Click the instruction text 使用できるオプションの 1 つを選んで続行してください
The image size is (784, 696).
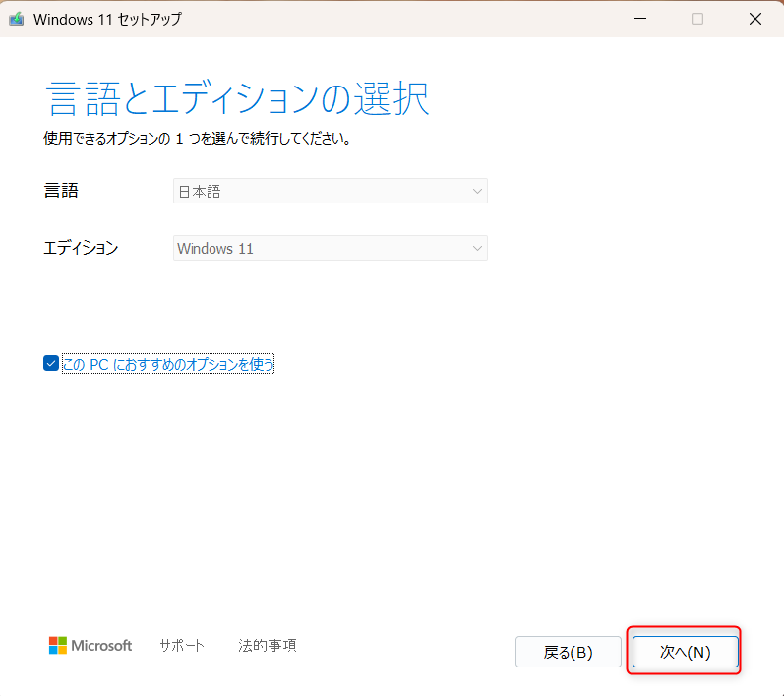tap(197, 138)
